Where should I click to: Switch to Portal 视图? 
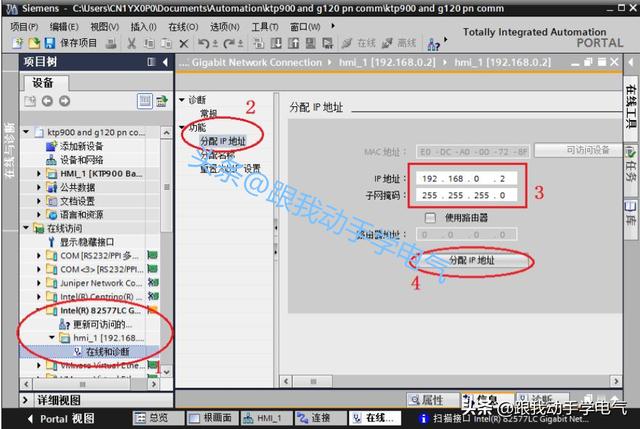point(62,418)
